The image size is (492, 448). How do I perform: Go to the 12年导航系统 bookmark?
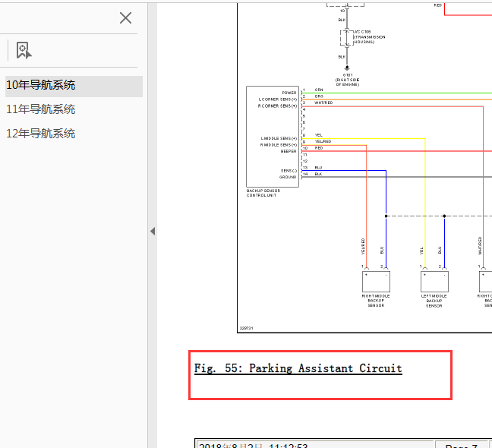click(41, 134)
